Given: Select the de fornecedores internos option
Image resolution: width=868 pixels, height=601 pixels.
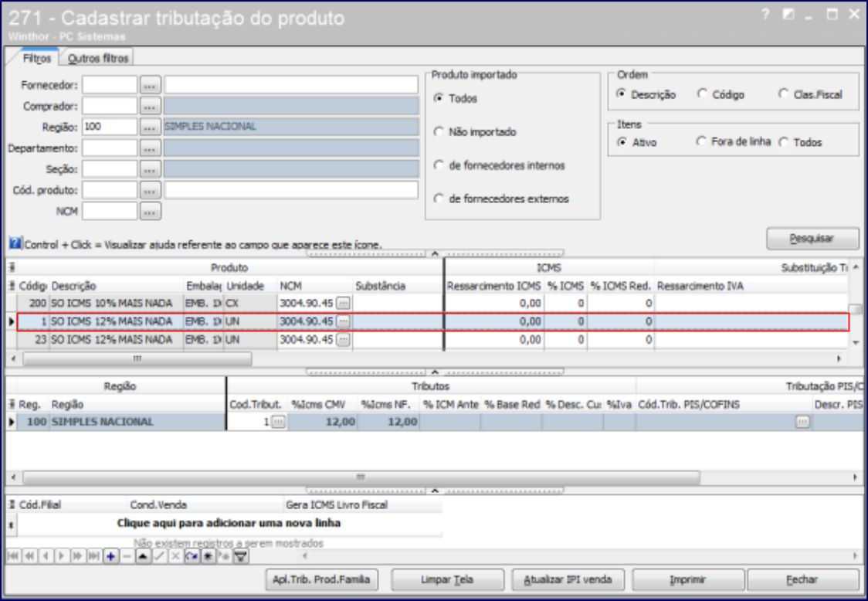Looking at the screenshot, I should tap(500, 165).
